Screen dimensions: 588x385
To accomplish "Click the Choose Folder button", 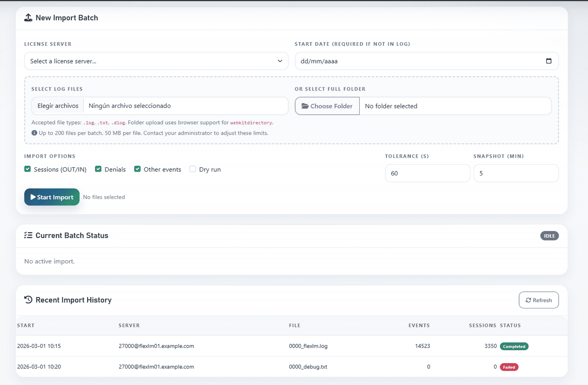I will (327, 106).
